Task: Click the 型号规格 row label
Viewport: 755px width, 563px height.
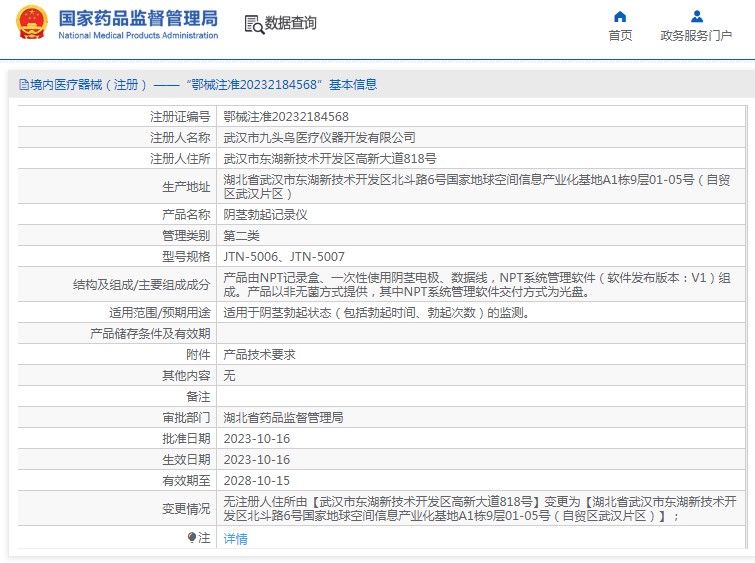Action: [x=186, y=257]
